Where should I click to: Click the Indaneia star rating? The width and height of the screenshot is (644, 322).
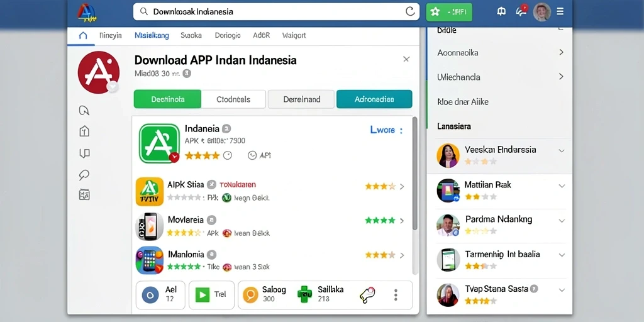click(x=203, y=156)
